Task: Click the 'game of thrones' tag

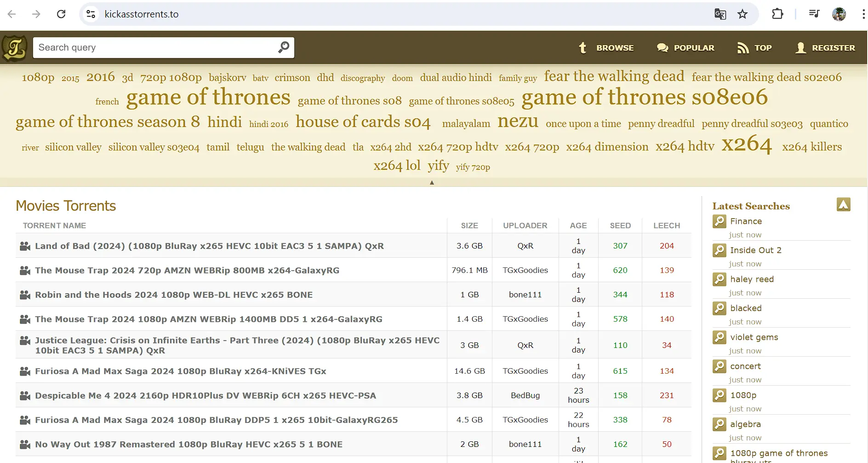Action: point(208,97)
